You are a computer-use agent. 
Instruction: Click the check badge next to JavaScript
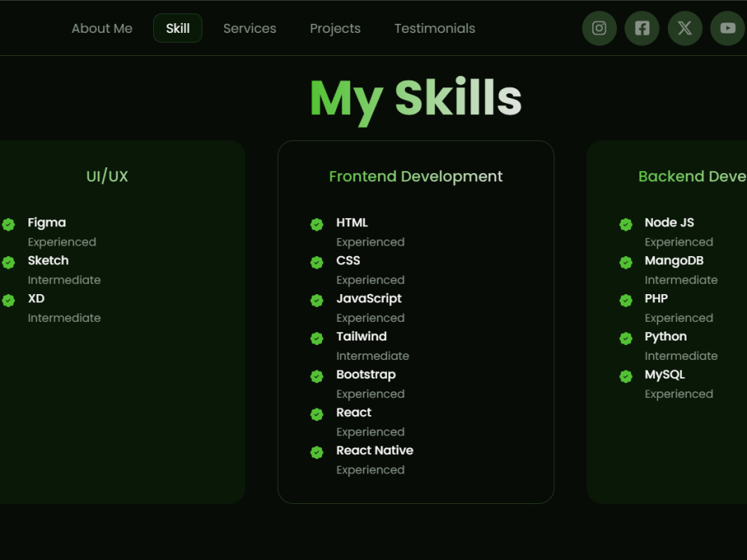(x=317, y=300)
